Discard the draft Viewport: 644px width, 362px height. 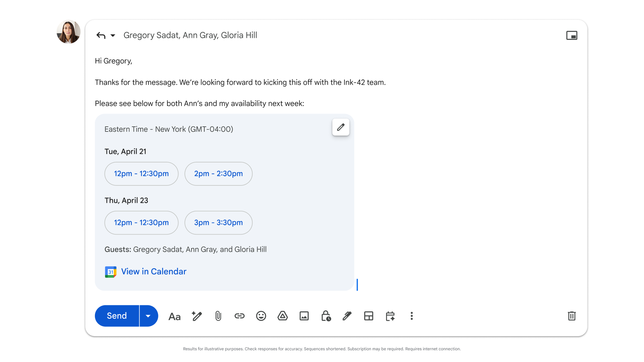click(x=572, y=316)
